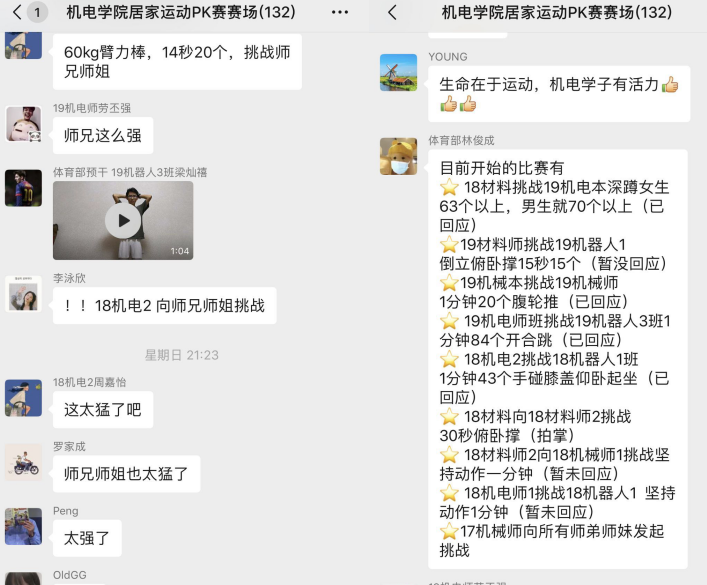This screenshot has width=707, height=585.
Task: Tap the "生命在于运动" thumbs-up message
Action: click(x=559, y=94)
